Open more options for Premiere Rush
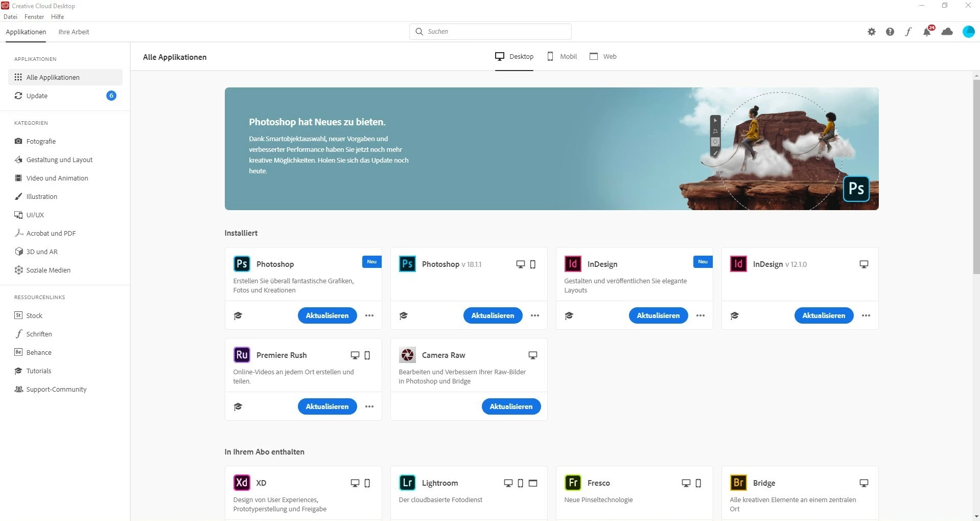This screenshot has width=980, height=521. (x=369, y=406)
